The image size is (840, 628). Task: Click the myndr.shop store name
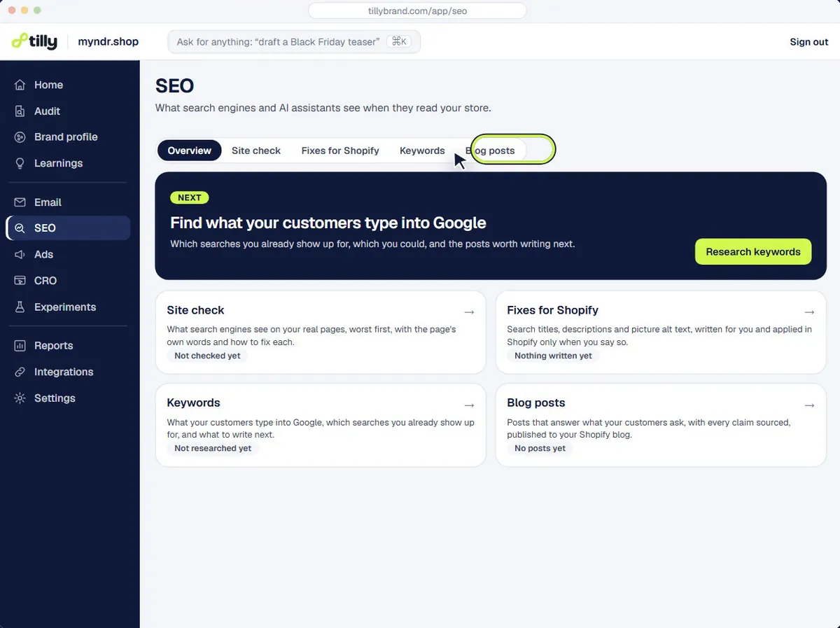pyautogui.click(x=108, y=42)
